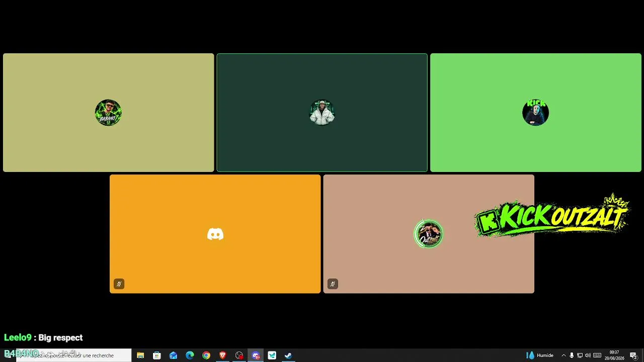The image size is (644, 362).
Task: Open Steam from the taskbar
Action: 288,355
